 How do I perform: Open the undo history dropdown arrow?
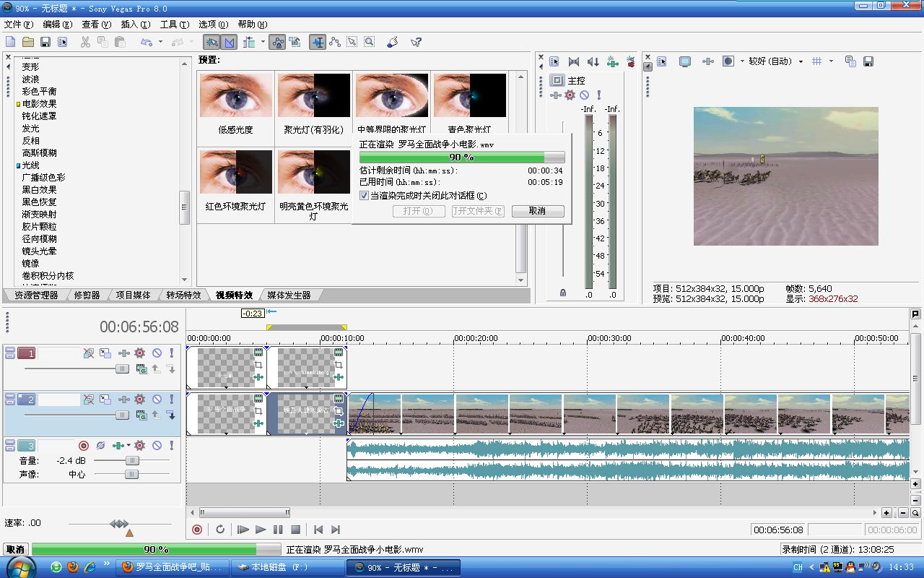click(x=160, y=43)
